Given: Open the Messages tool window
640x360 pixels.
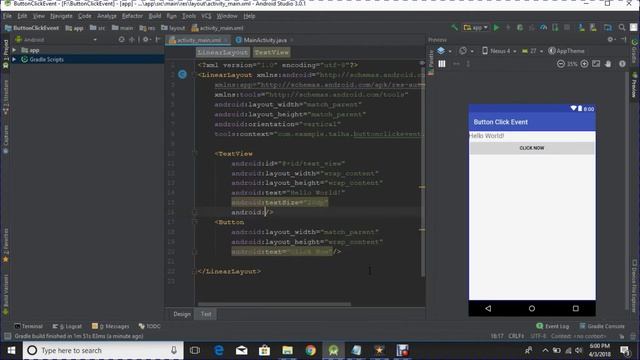Looking at the screenshot, I should [x=111, y=326].
